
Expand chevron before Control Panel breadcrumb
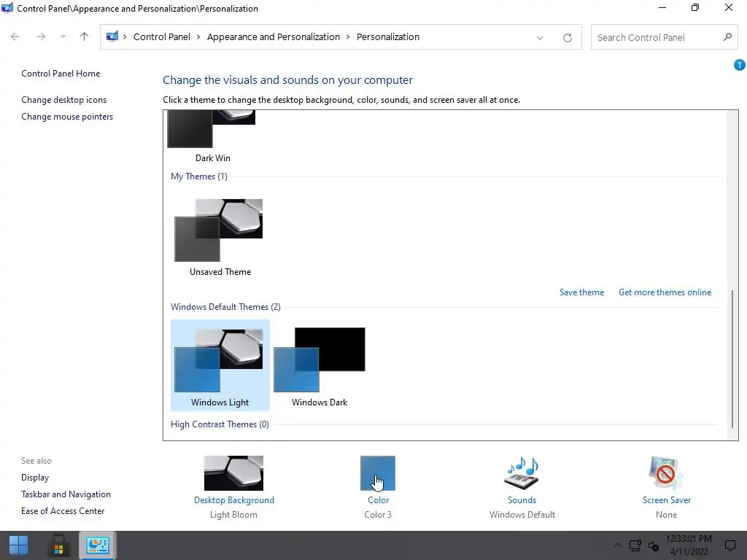pyautogui.click(x=125, y=37)
